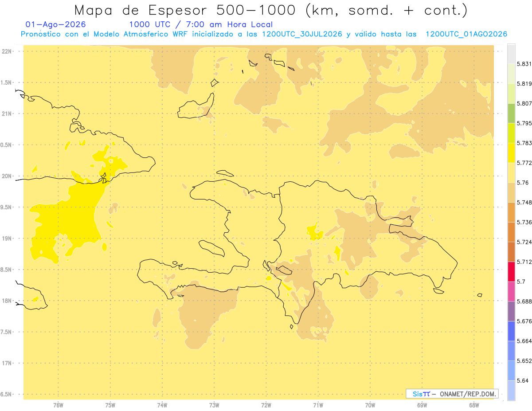Pick the purple colorbar swatch between 5.676 and 5.688
Image resolution: width=532 pixels, height=411 pixels.
click(511, 311)
